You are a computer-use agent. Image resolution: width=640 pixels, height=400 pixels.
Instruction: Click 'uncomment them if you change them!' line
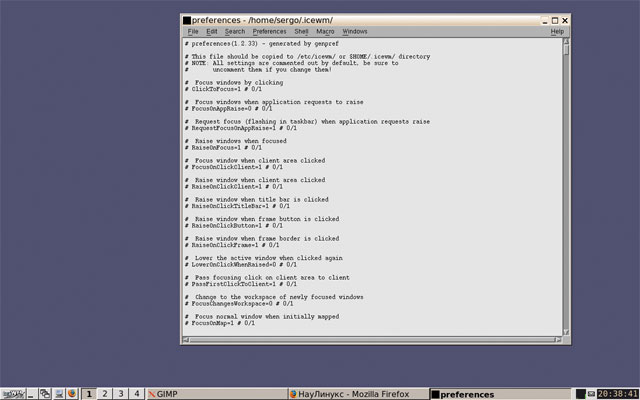258,70
